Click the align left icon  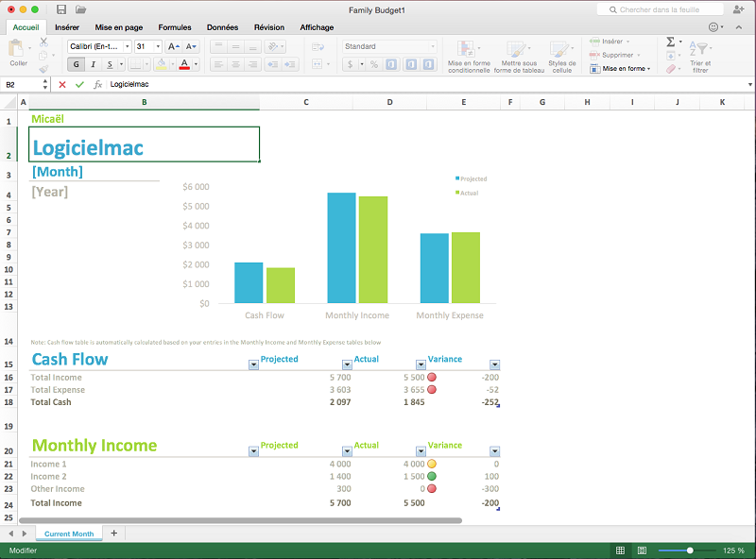218,64
